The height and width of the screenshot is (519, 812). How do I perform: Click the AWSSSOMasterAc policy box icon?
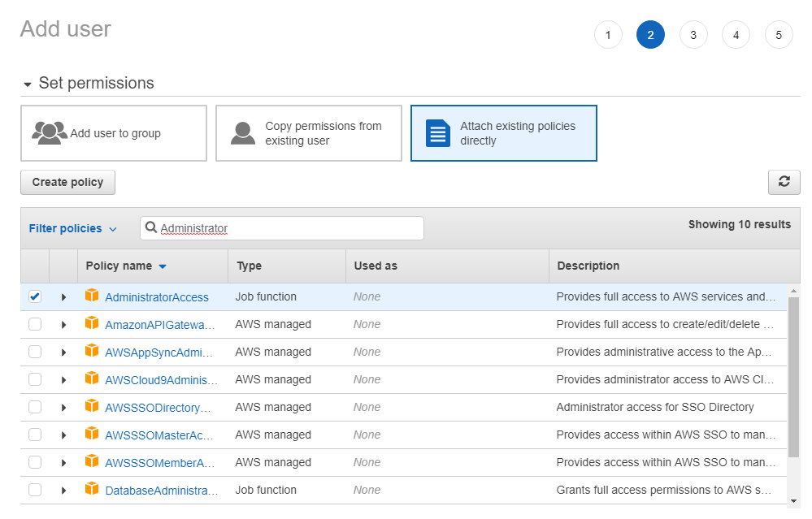[x=92, y=433]
